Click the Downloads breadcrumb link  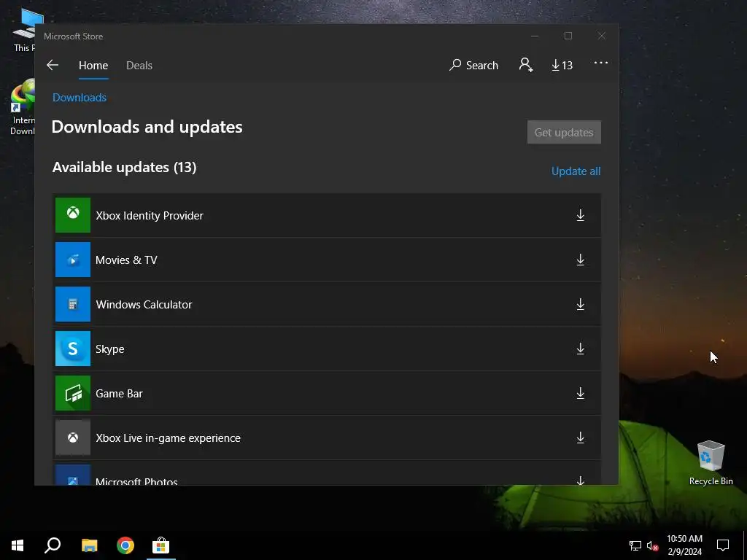(80, 97)
